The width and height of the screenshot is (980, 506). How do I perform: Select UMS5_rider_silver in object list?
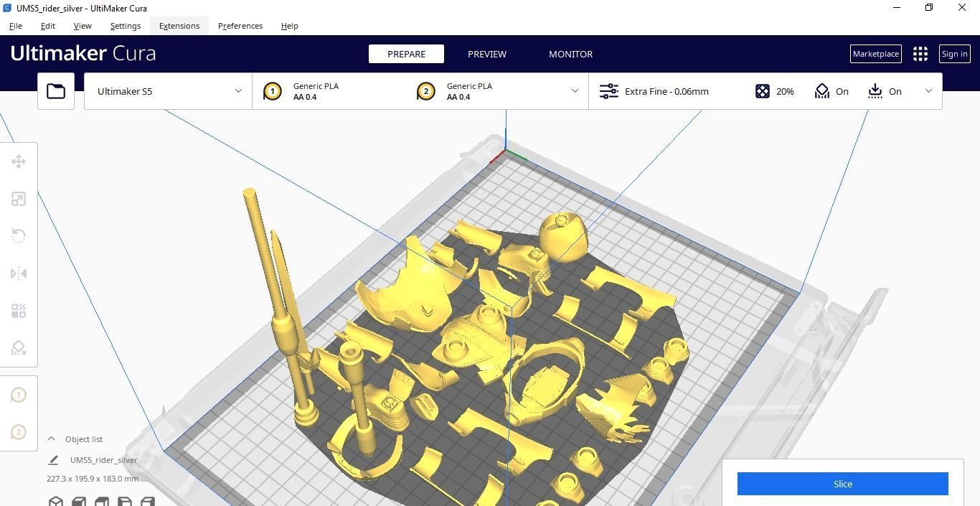[103, 460]
